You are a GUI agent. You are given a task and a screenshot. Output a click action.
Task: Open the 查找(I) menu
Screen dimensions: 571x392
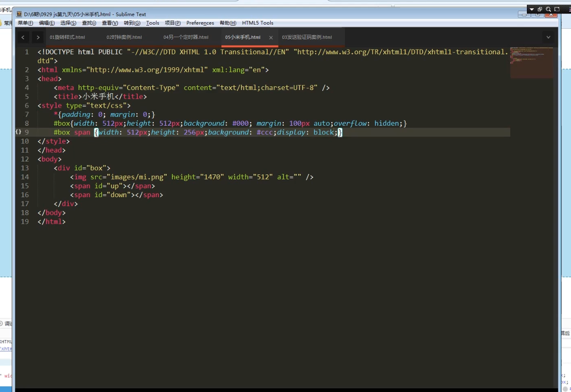[x=89, y=23]
